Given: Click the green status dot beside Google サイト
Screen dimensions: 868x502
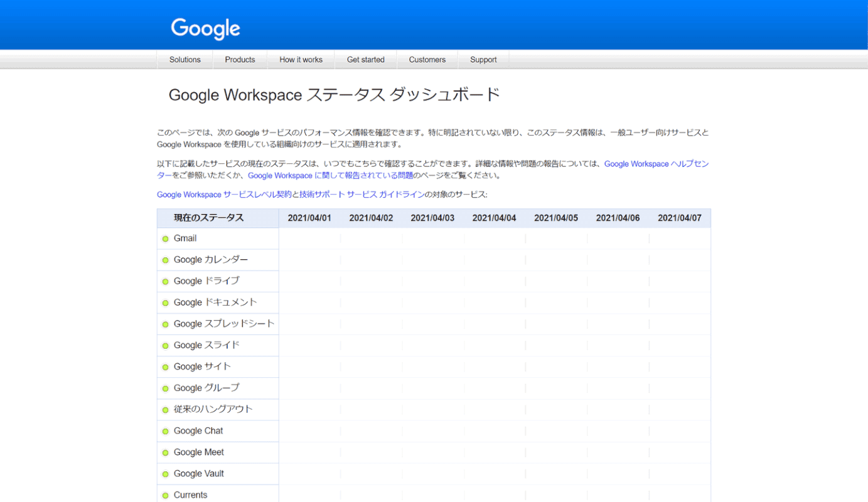Looking at the screenshot, I should click(166, 367).
